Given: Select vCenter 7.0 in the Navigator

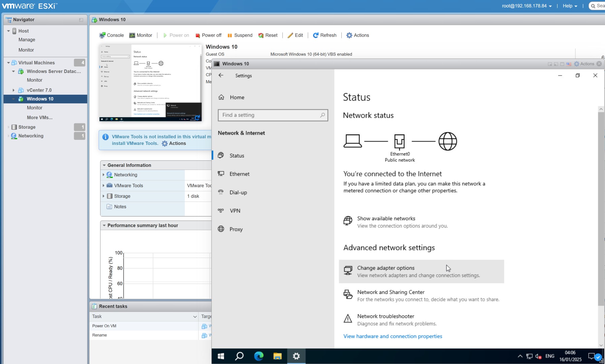Looking at the screenshot, I should [39, 90].
